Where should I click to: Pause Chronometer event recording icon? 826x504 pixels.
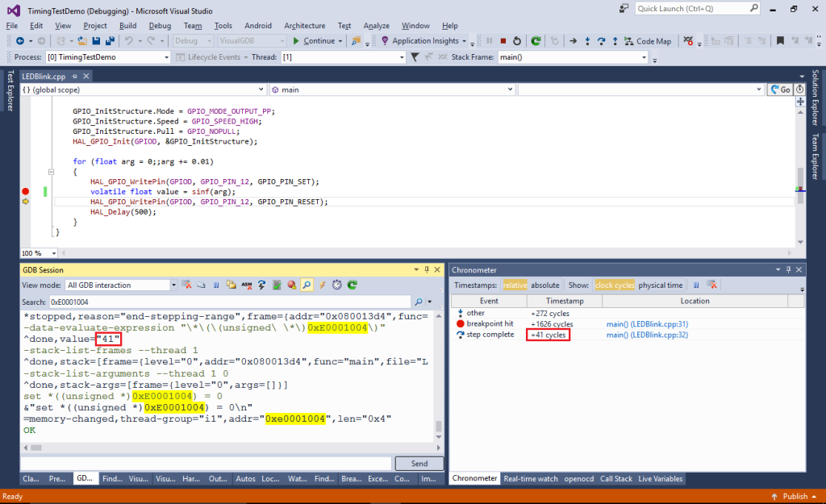point(695,285)
